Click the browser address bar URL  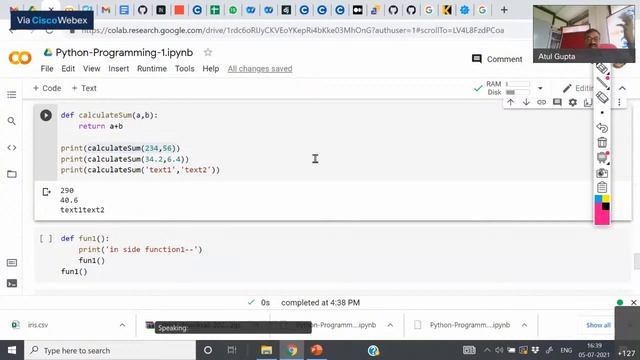point(293,30)
